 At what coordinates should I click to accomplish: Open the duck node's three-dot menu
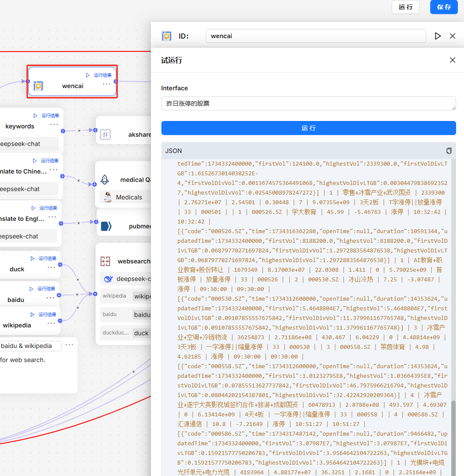point(51,267)
